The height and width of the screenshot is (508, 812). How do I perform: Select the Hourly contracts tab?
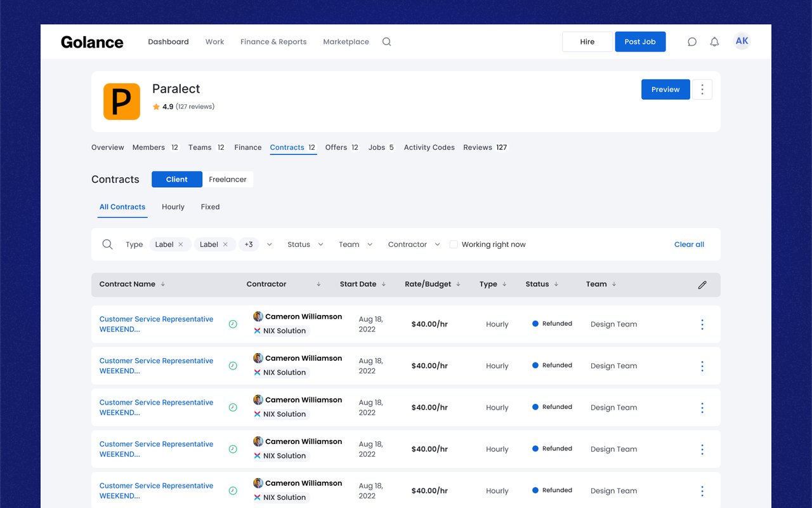click(173, 207)
